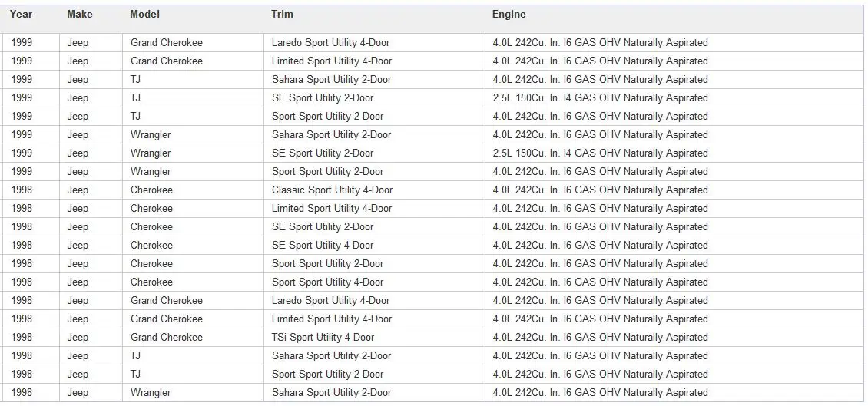
Task: Click the Trim column header
Action: pyautogui.click(x=282, y=15)
